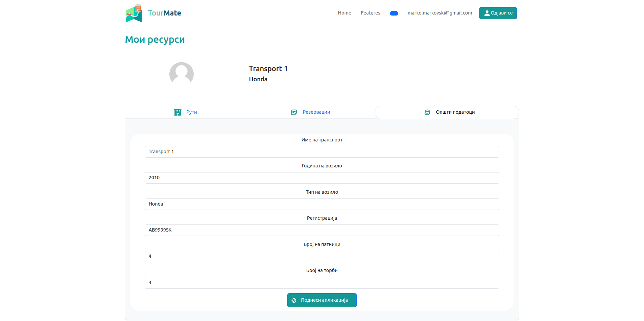
Task: Click the TourMate logo icon
Action: click(x=134, y=14)
